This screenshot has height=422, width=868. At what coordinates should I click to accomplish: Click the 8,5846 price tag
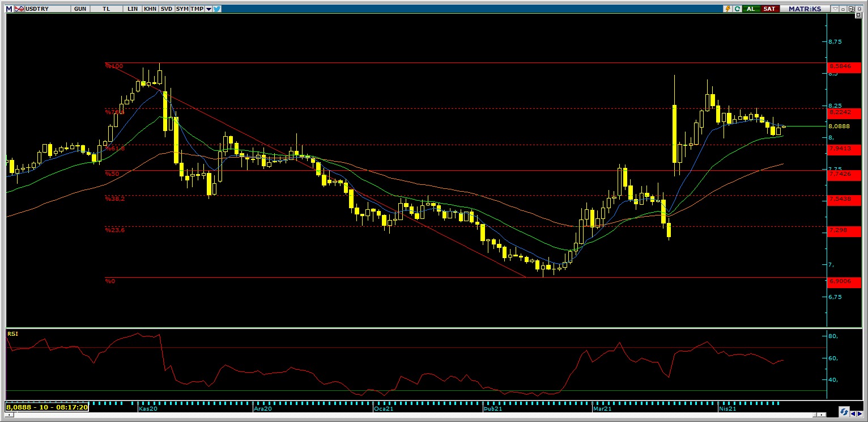(843, 66)
